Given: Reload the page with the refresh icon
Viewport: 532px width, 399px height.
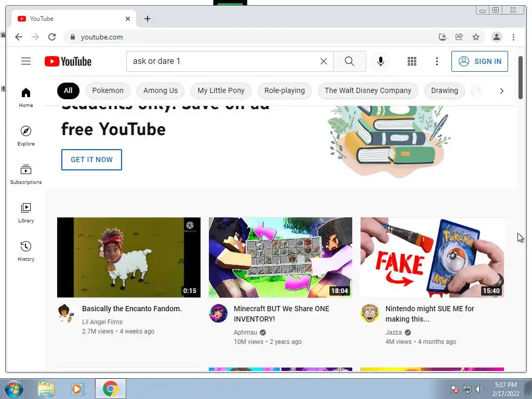Looking at the screenshot, I should pyautogui.click(x=52, y=37).
